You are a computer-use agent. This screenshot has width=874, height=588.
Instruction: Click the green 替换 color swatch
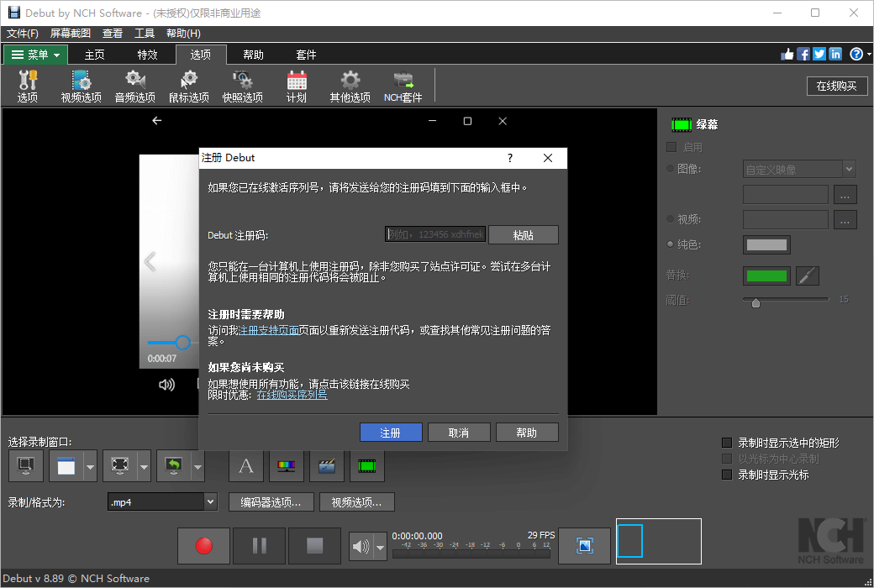pos(766,276)
